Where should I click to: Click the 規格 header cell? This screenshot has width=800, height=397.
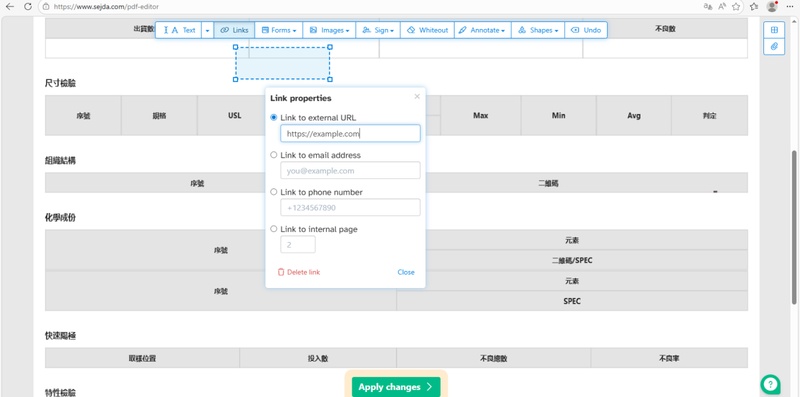159,115
